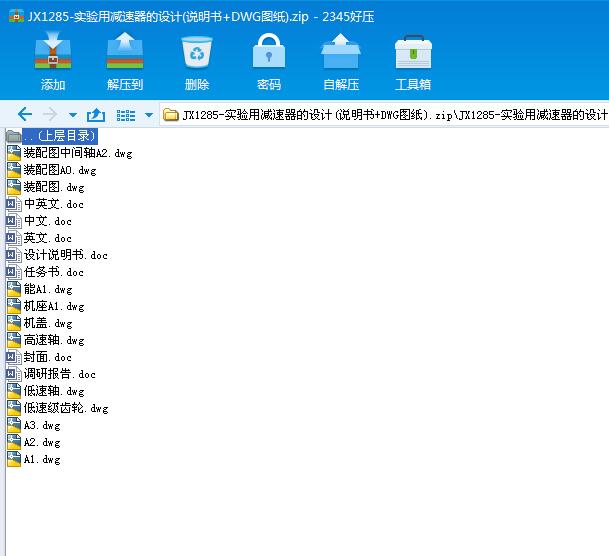Click the parent directory folder icon
This screenshot has height=556, width=609.
[x=14, y=136]
